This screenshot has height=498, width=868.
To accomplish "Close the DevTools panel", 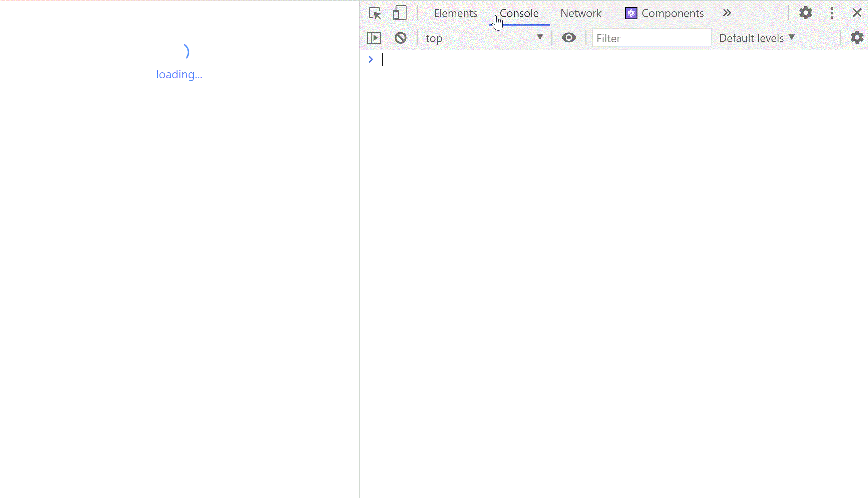I will (857, 13).
